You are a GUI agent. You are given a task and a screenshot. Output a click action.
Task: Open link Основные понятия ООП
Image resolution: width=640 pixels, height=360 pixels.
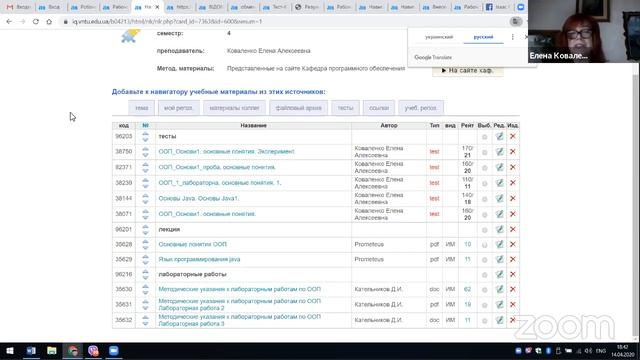click(193, 244)
